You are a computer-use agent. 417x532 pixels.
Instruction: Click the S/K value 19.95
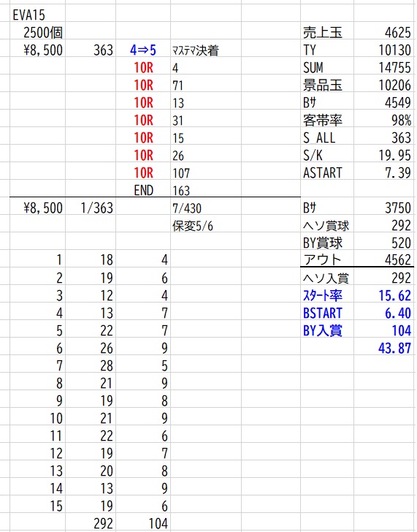(x=394, y=155)
